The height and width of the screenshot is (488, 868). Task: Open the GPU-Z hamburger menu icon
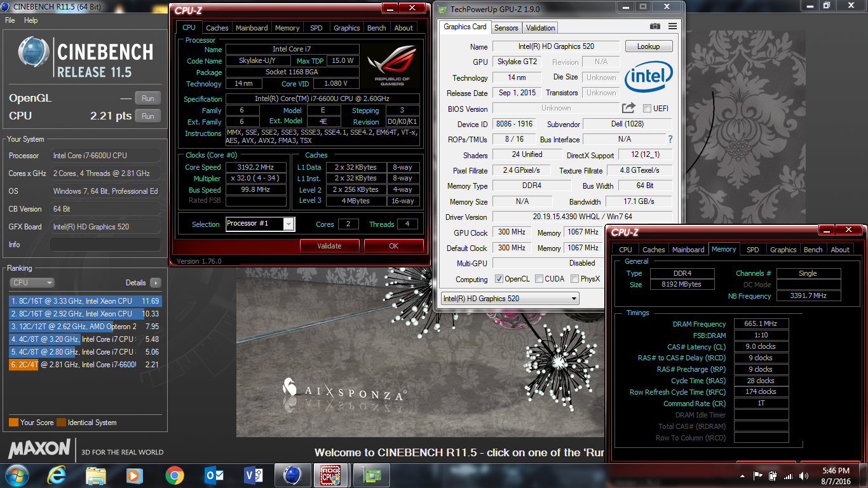coord(672,27)
